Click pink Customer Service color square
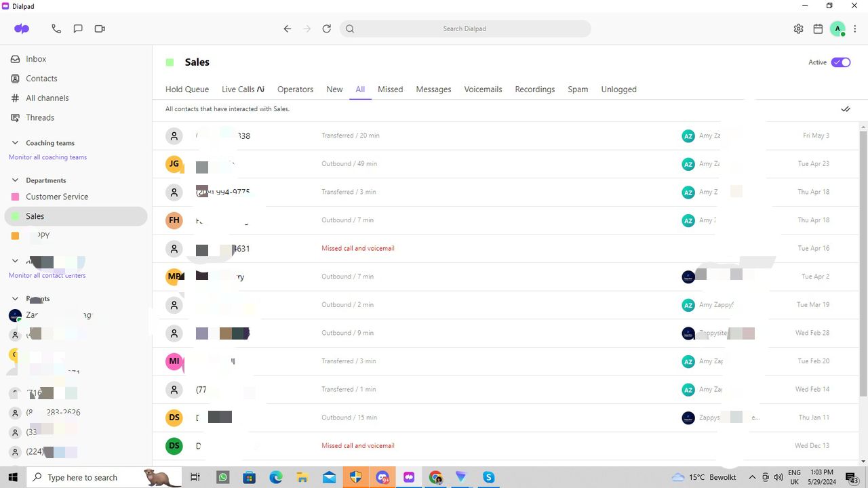This screenshot has width=868, height=488. (x=16, y=197)
